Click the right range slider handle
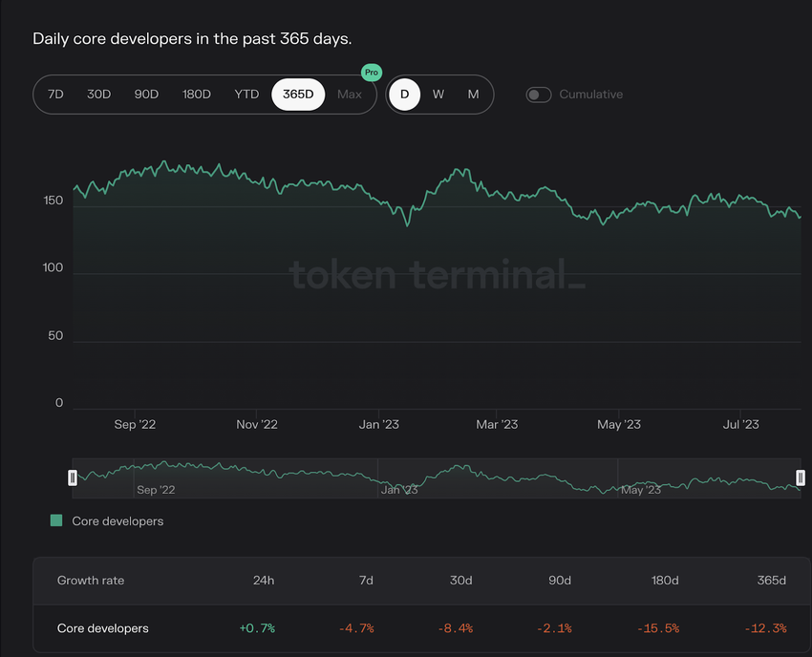Screen dimensions: 812x657 [x=801, y=477]
